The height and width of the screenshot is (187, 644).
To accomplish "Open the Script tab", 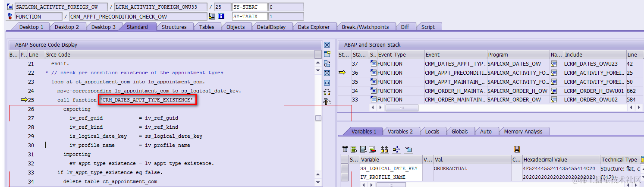I will (428, 27).
